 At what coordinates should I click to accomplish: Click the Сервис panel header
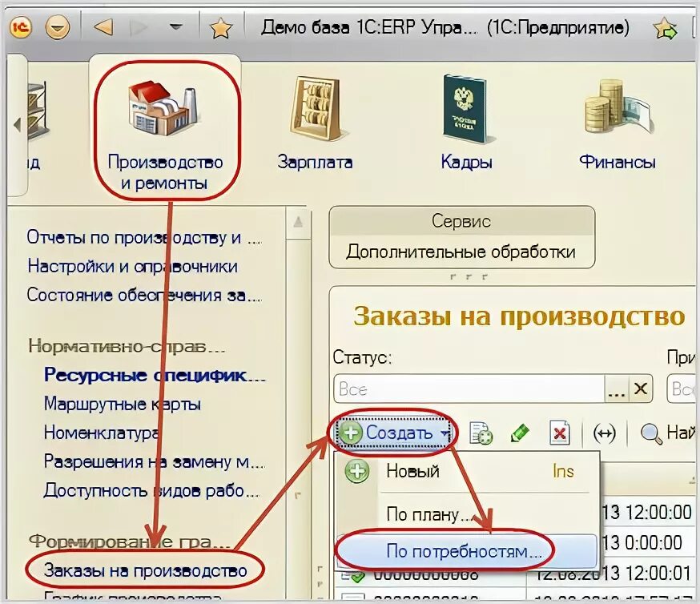[x=461, y=221]
